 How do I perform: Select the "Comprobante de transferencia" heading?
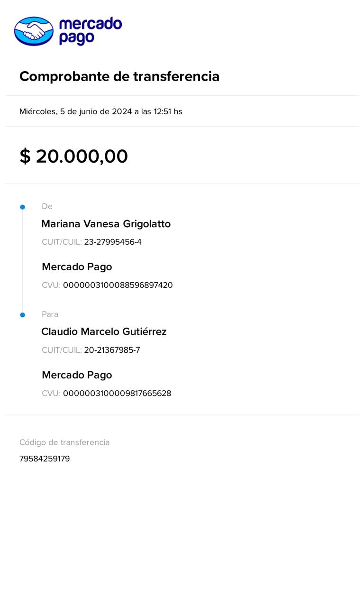coord(119,76)
